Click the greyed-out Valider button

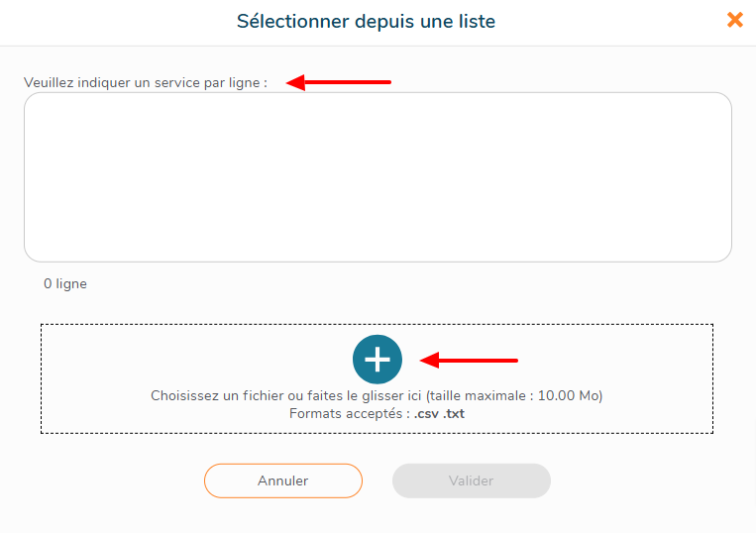tap(471, 480)
